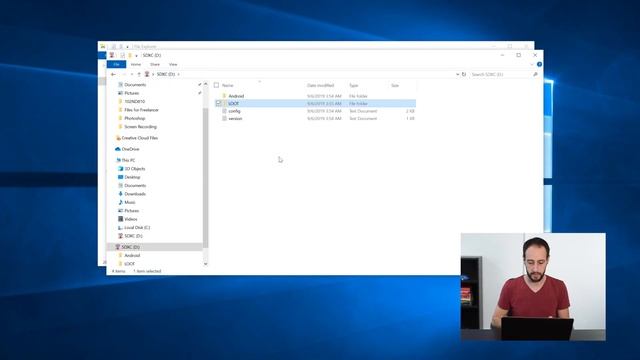The image size is (640, 360).
Task: Toggle the select-all checkbox in header
Action: [x=216, y=85]
